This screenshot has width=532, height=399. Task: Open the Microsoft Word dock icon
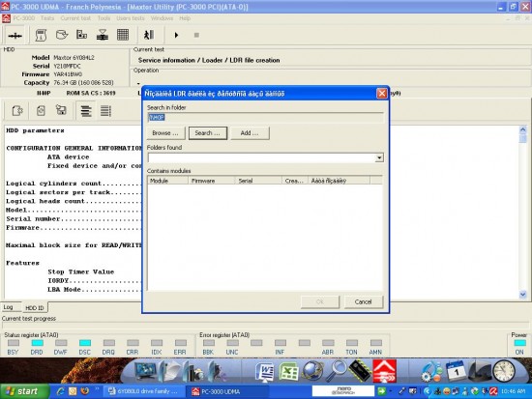[265, 372]
